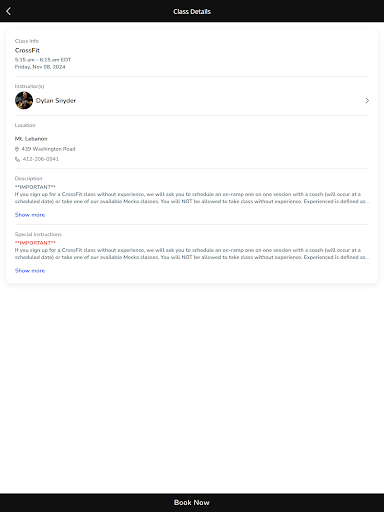Tap the Description paragraph text
Viewport: 384px width, 512px height.
point(192,198)
